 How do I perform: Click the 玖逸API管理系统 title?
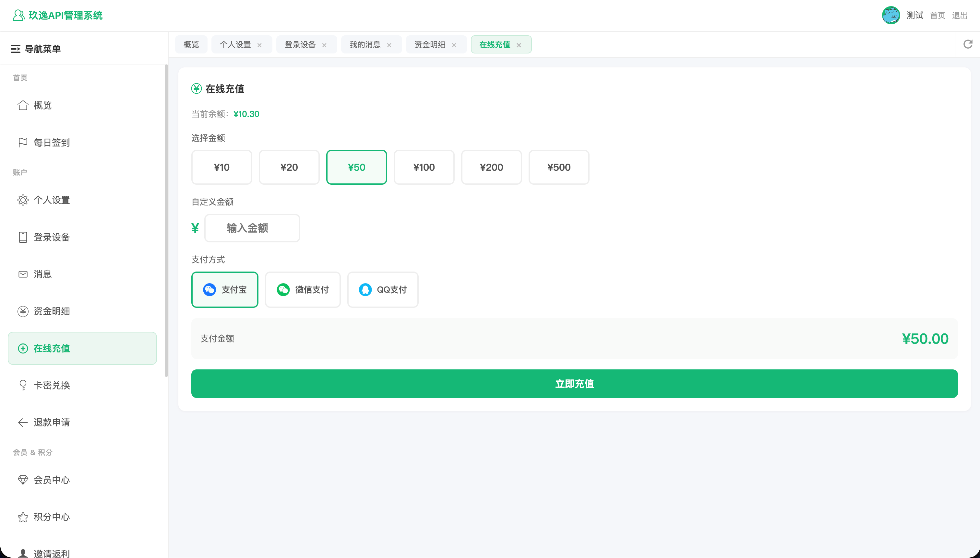(66, 15)
